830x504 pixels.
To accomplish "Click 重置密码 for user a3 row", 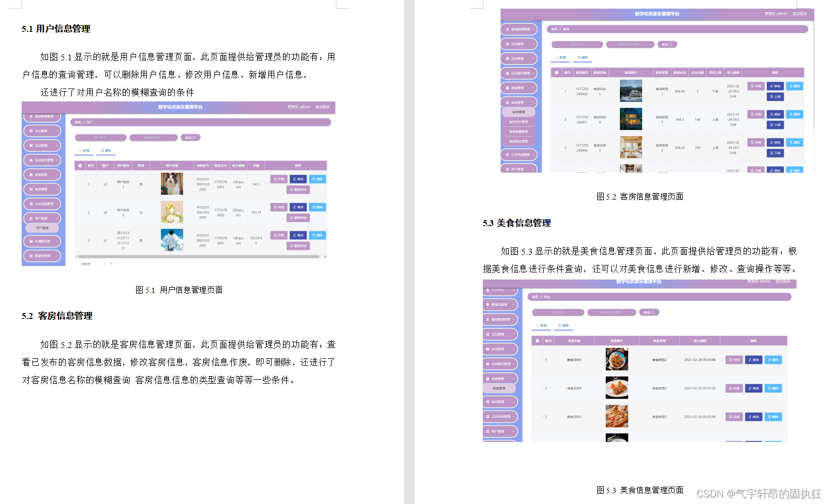I will point(298,190).
